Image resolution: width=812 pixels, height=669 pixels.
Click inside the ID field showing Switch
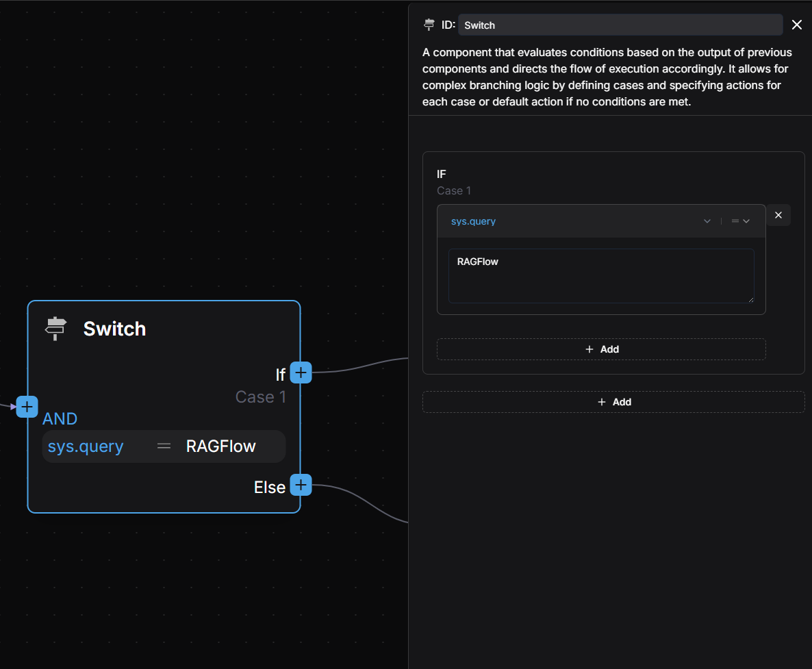[x=620, y=25]
